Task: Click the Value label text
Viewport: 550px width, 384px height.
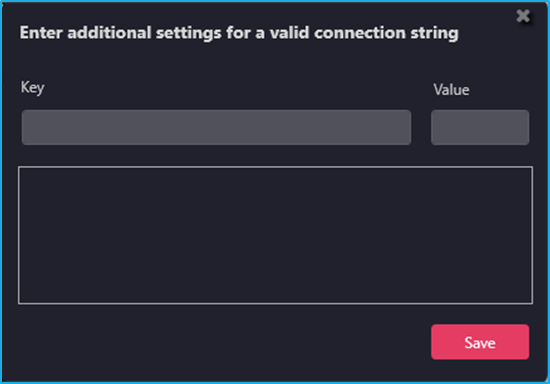Action: 451,90
